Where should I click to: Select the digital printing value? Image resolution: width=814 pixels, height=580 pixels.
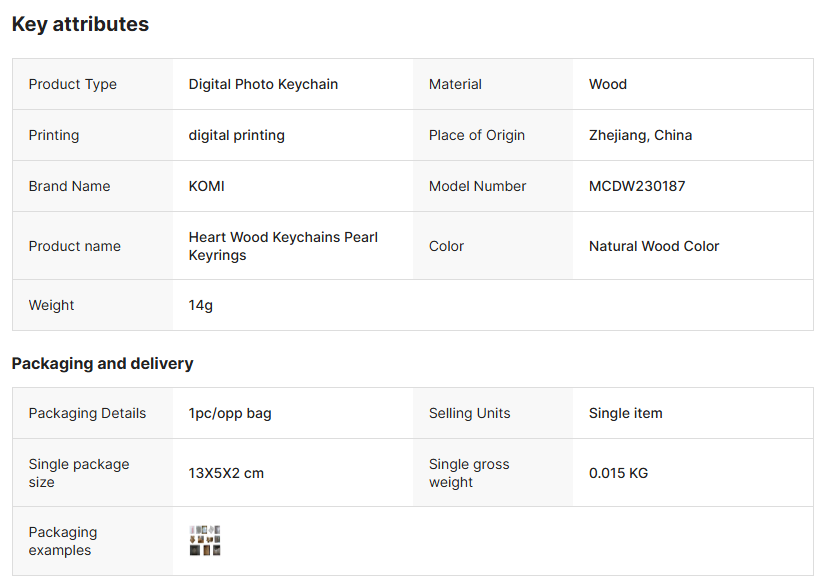pos(236,136)
